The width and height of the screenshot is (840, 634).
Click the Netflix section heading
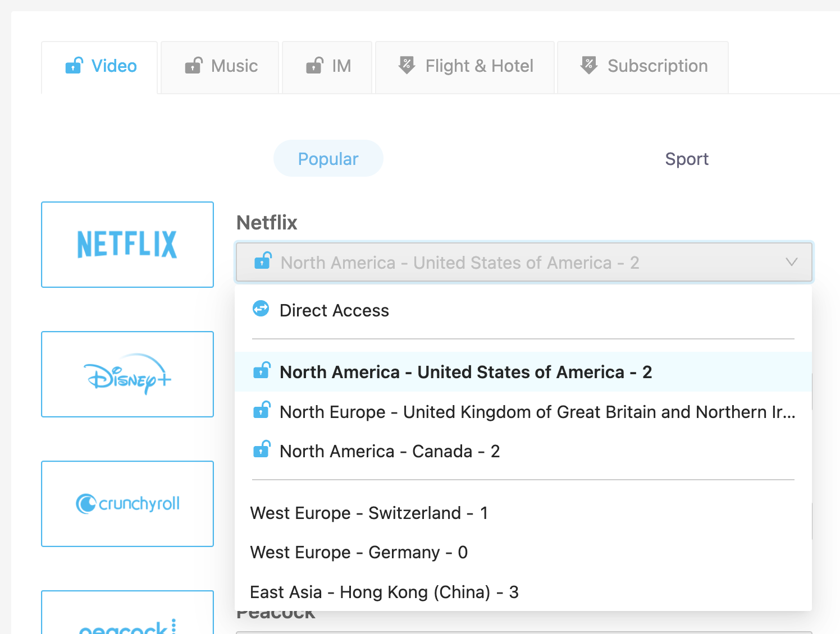[x=267, y=223]
